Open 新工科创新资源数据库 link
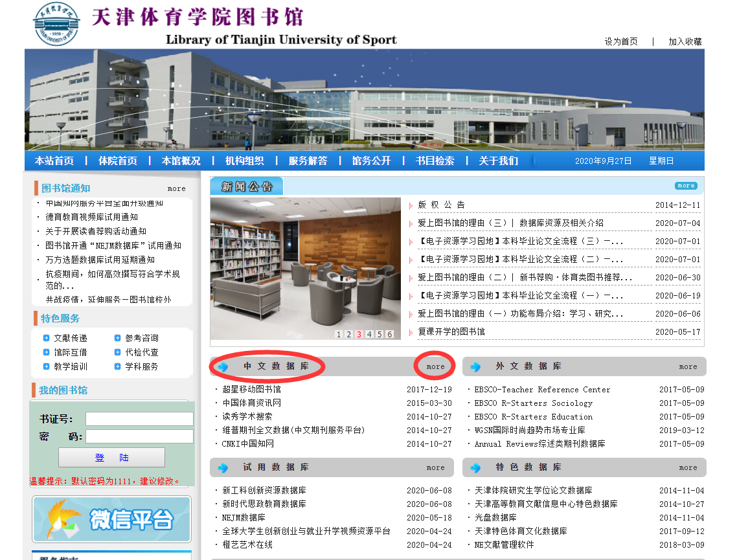Screen dimensions: 737x560 pyautogui.click(x=264, y=490)
